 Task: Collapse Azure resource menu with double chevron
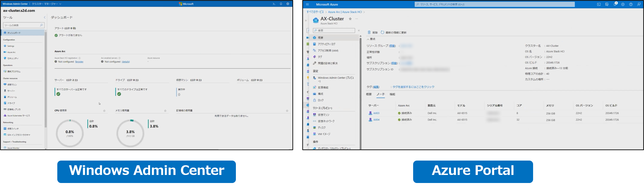(x=359, y=30)
